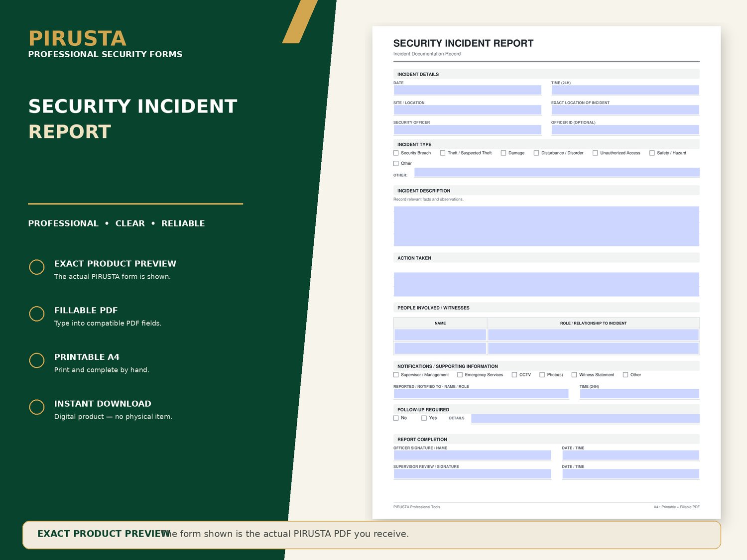This screenshot has height=560, width=747.
Task: Click the Time (24H) incident details field
Action: (x=625, y=90)
